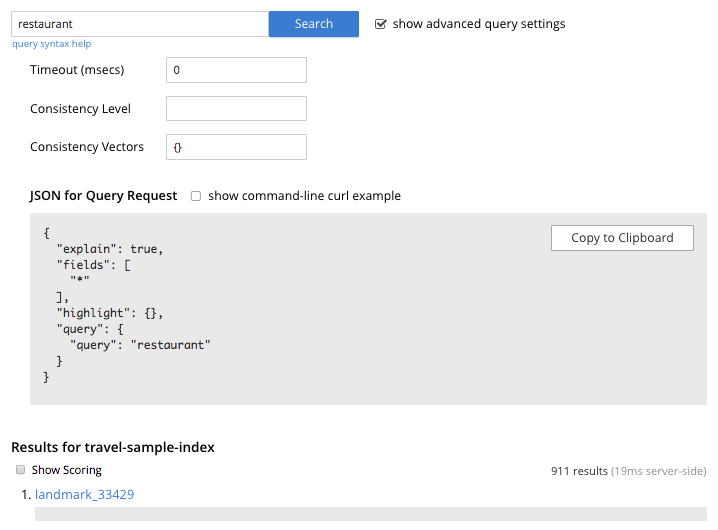Viewport: 718px width, 530px height.
Task: Edit the Consistency Vectors field
Action: 236,147
